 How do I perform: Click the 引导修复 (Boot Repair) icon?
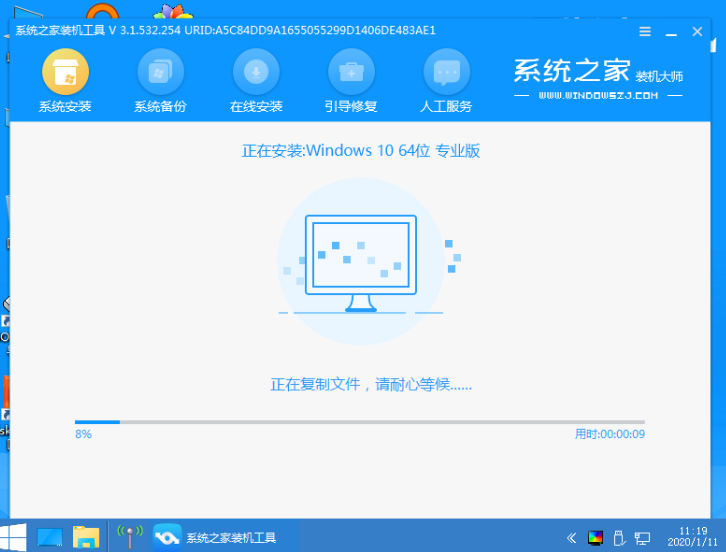pyautogui.click(x=352, y=72)
